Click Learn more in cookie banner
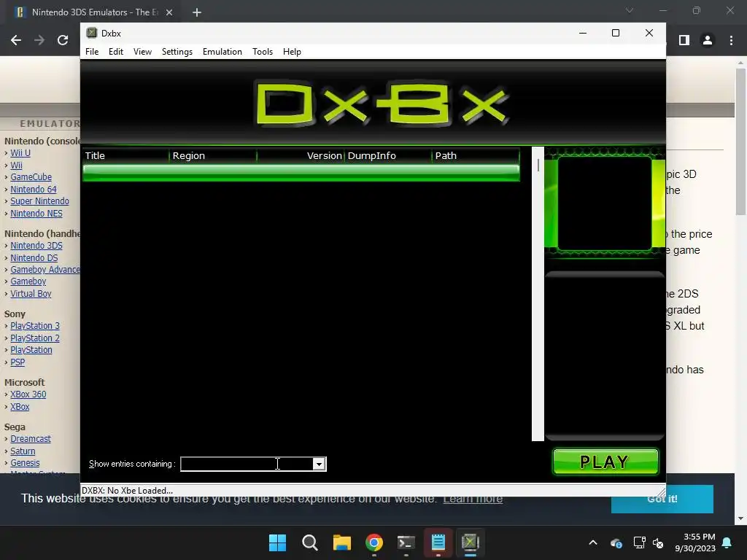747x560 pixels. click(473, 499)
